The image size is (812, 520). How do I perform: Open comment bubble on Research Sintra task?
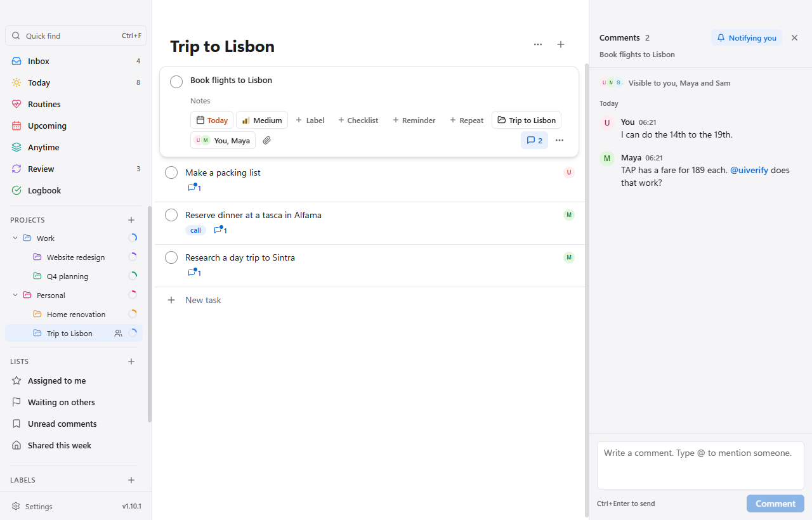click(x=194, y=273)
